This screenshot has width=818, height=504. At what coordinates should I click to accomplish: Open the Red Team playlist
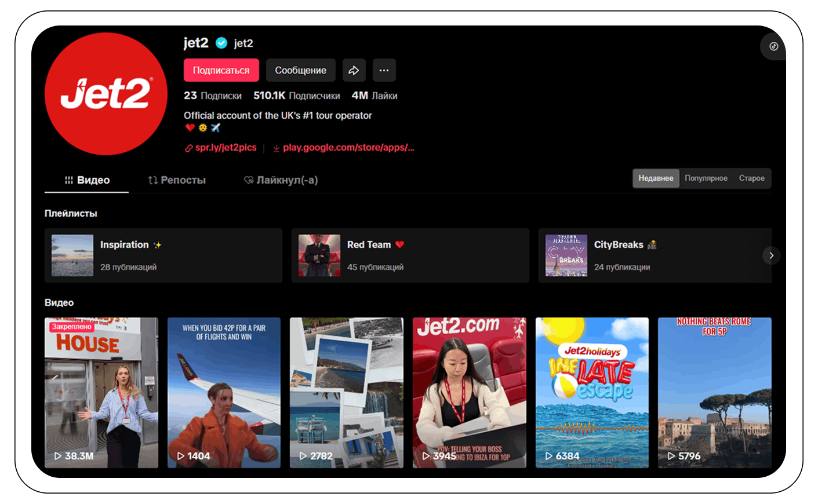[410, 255]
